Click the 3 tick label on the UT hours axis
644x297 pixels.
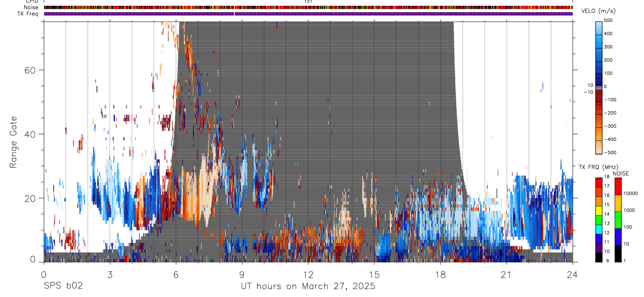110,274
